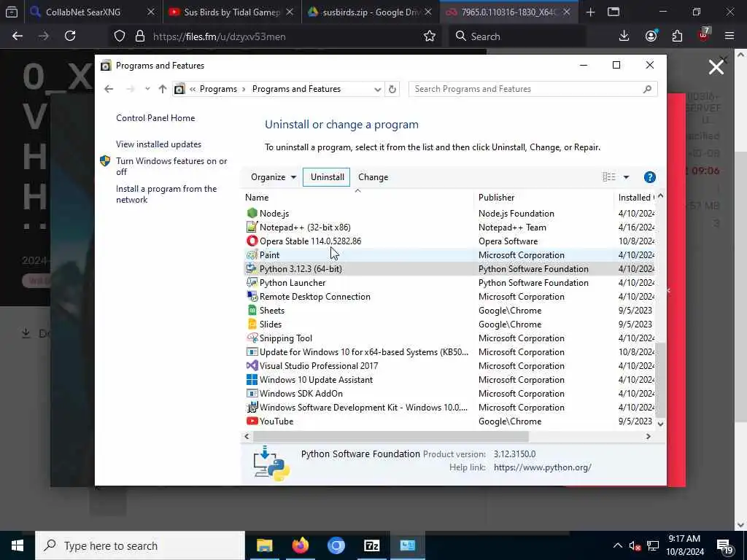
Task: Select Update for Windows 10 x64-based Systems entry
Action: tap(449, 352)
